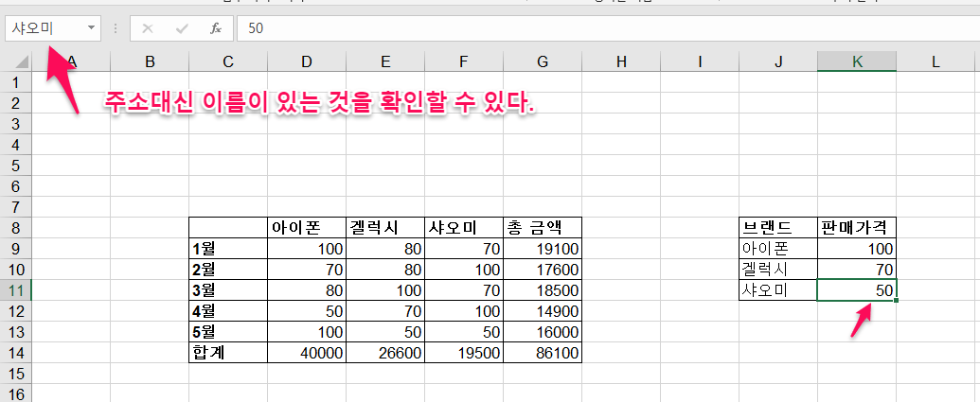Click selected cell K11 with 50
This screenshot has height=402, width=980.
[857, 290]
